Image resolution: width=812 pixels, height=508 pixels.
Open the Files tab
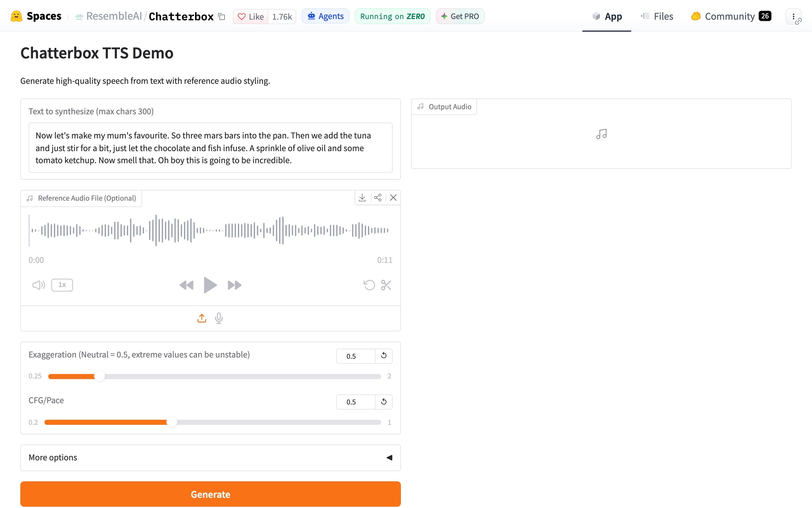pos(657,17)
